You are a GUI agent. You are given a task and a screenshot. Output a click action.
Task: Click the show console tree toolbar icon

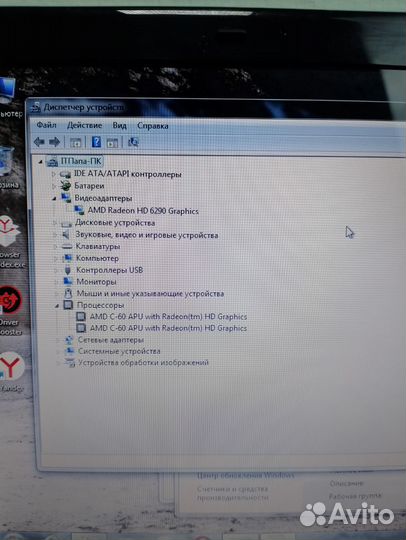[76, 142]
